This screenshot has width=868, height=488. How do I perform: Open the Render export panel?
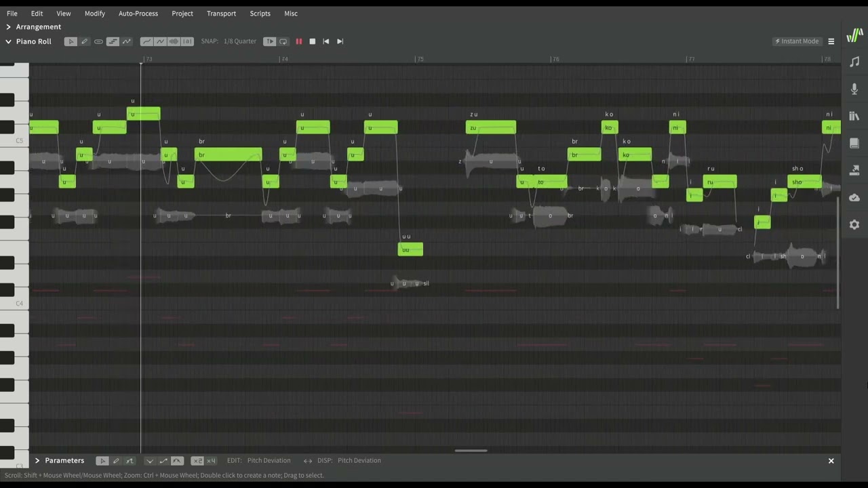coord(854,170)
